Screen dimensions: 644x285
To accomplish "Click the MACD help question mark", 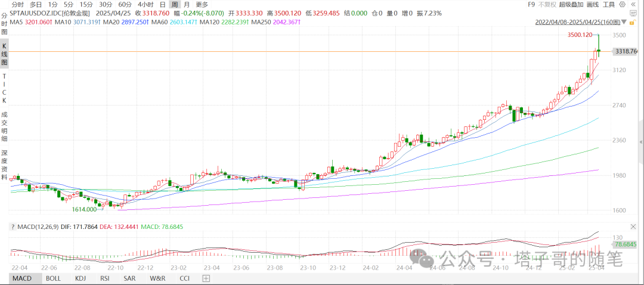I will (x=13, y=227).
